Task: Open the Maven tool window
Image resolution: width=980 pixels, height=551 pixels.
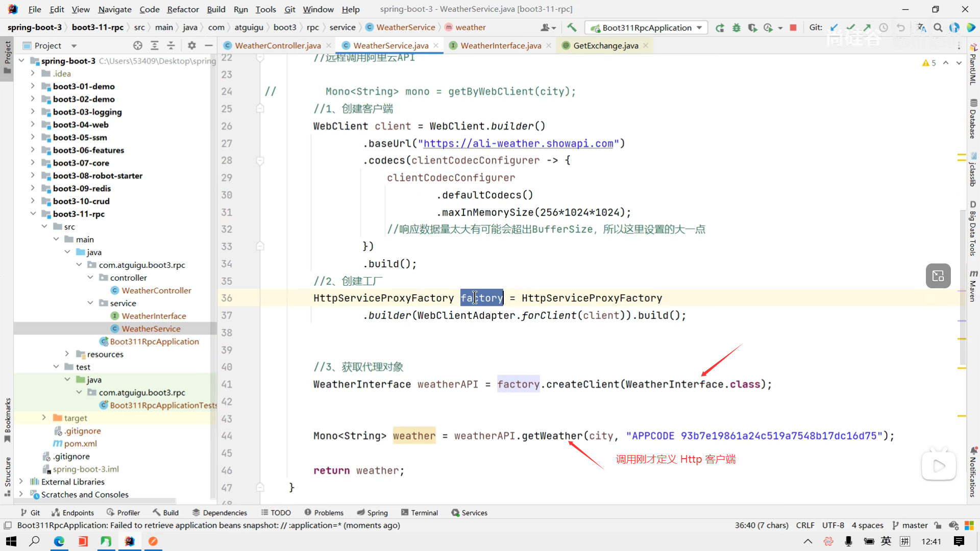Action: (x=973, y=286)
